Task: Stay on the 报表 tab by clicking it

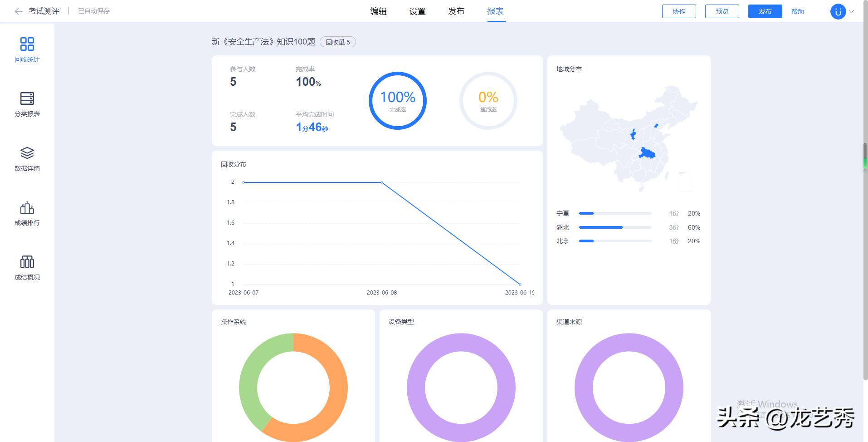Action: [496, 11]
